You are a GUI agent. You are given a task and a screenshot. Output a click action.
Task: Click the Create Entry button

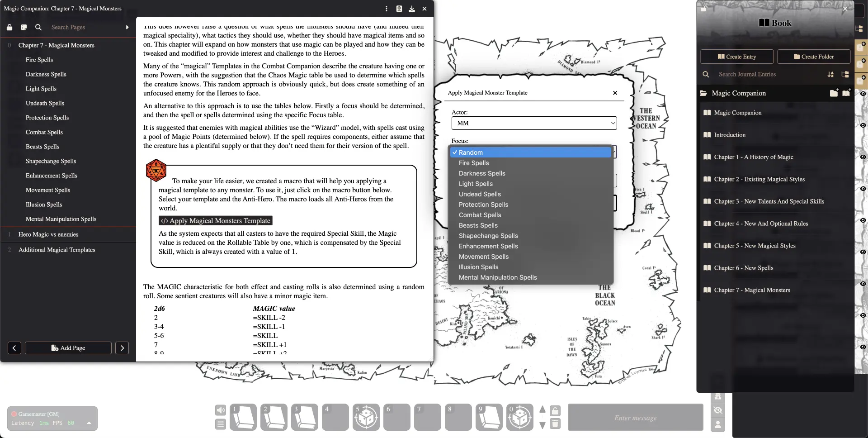[736, 57]
